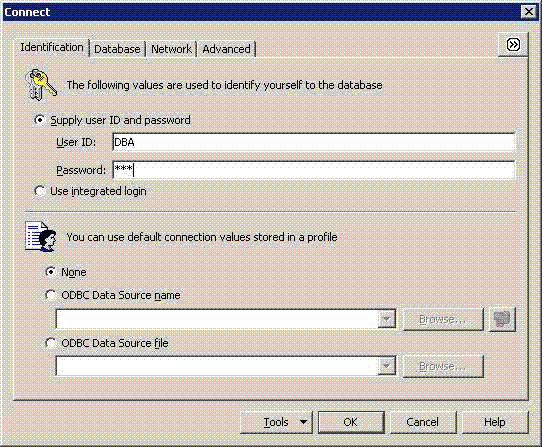Click the Password input field
The image size is (542, 447).
(x=314, y=170)
